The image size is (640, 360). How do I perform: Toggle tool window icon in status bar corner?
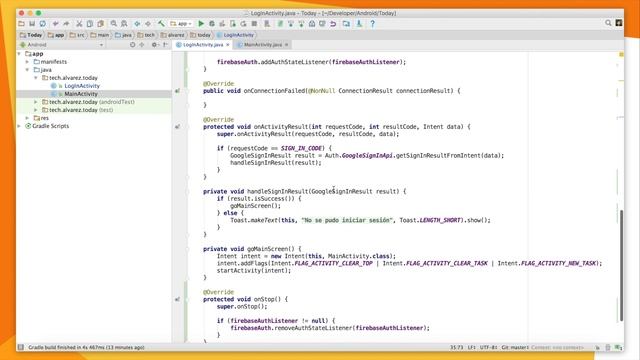[x=20, y=347]
